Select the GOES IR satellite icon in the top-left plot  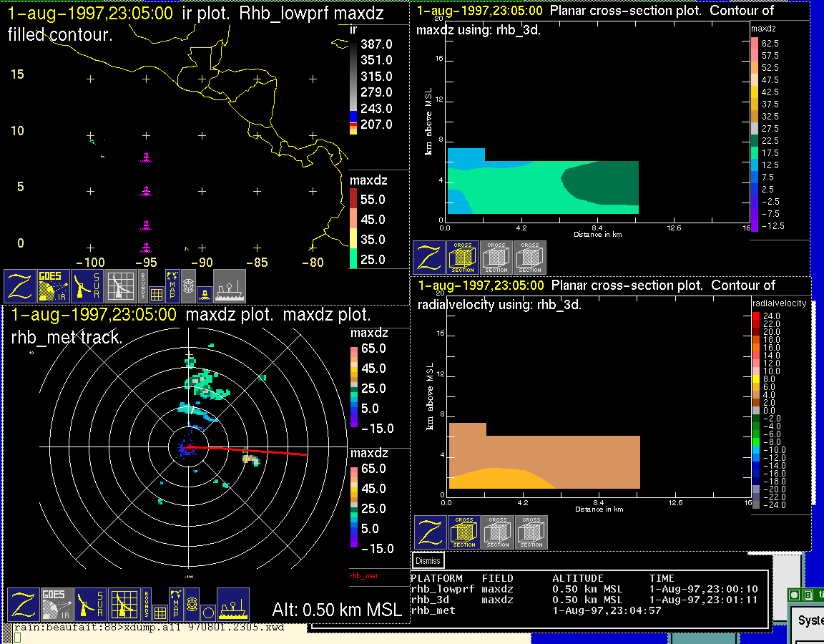click(55, 286)
